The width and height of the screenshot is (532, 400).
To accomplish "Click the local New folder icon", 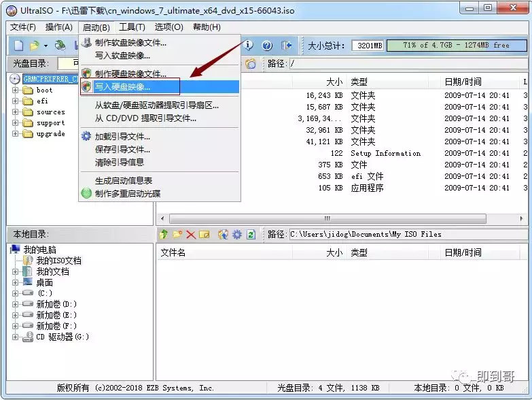I will (177, 234).
